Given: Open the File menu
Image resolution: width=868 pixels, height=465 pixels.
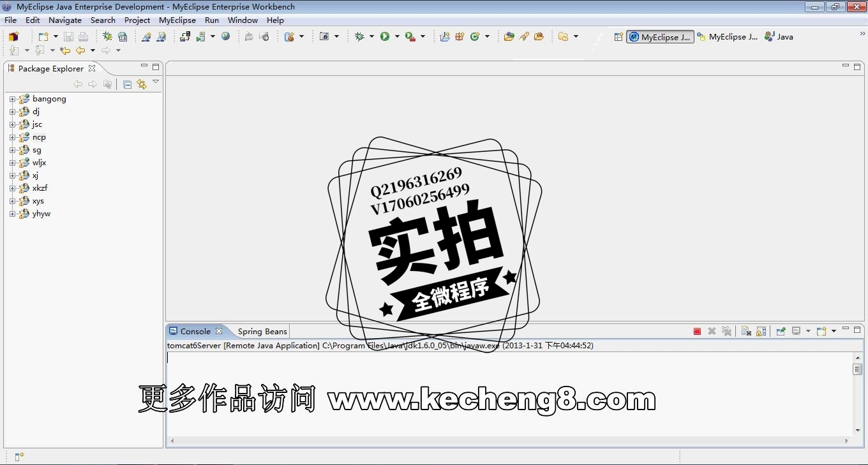Looking at the screenshot, I should pyautogui.click(x=11, y=20).
